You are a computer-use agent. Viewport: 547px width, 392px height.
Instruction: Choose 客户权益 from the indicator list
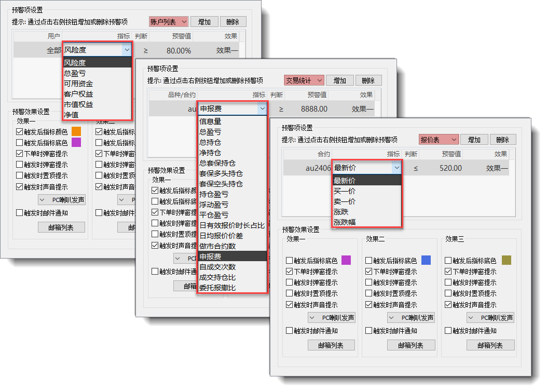[x=97, y=94]
